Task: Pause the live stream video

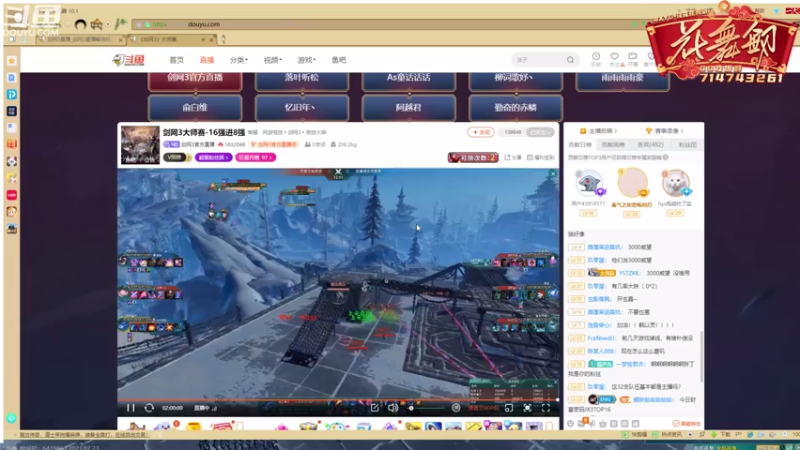Action: coord(131,408)
